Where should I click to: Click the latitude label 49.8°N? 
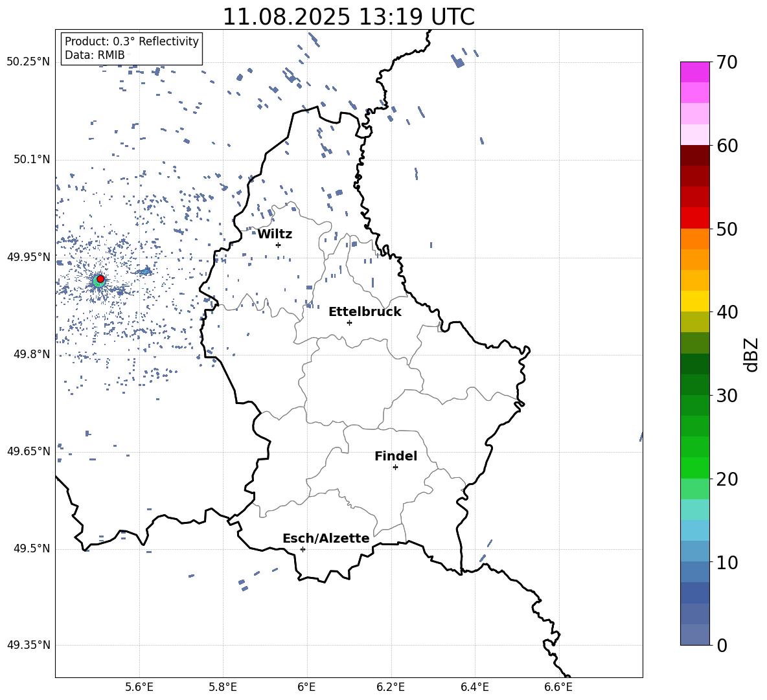tap(32, 354)
